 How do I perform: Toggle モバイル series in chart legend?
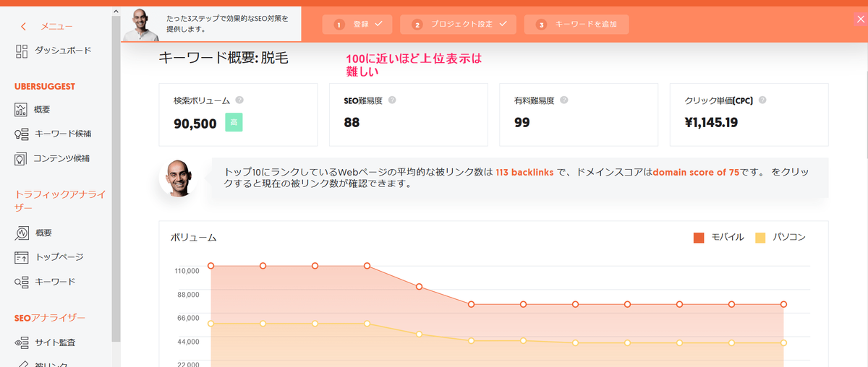718,237
